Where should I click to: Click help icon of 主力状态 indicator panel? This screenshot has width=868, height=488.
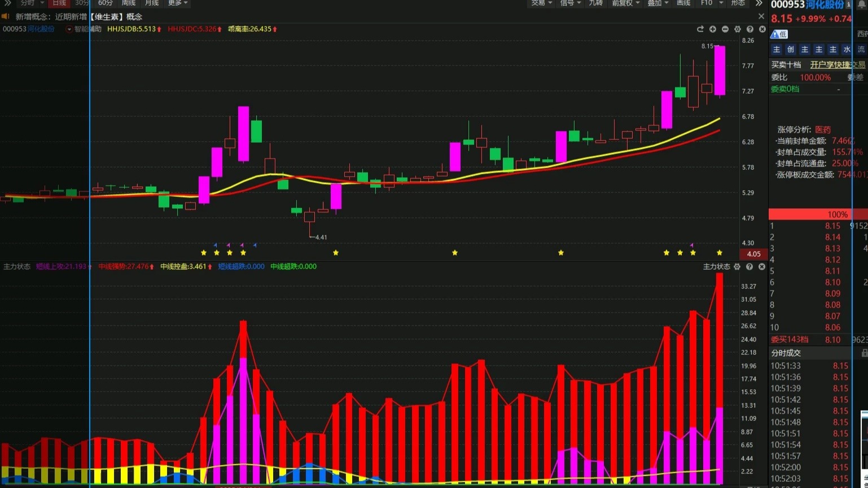pyautogui.click(x=749, y=267)
